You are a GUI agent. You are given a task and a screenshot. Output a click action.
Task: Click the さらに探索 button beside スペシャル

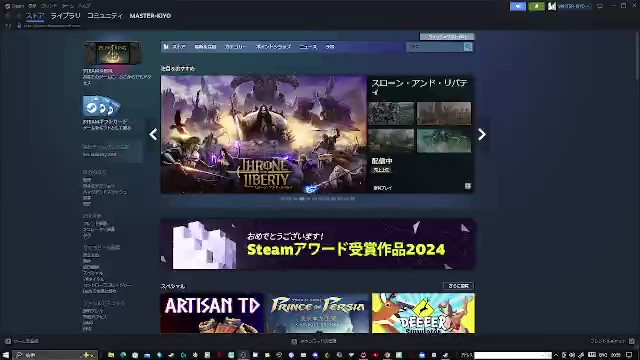[458, 286]
